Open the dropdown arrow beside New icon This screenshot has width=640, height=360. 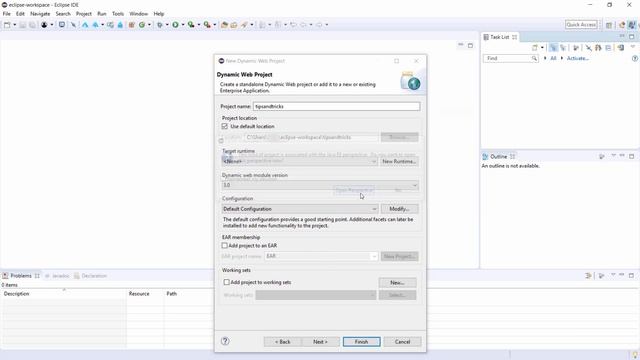point(15,25)
